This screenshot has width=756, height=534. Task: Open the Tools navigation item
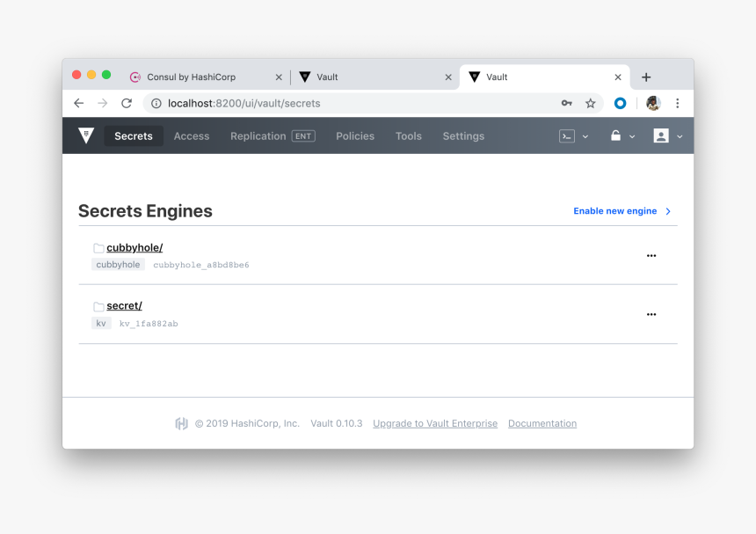[409, 136]
